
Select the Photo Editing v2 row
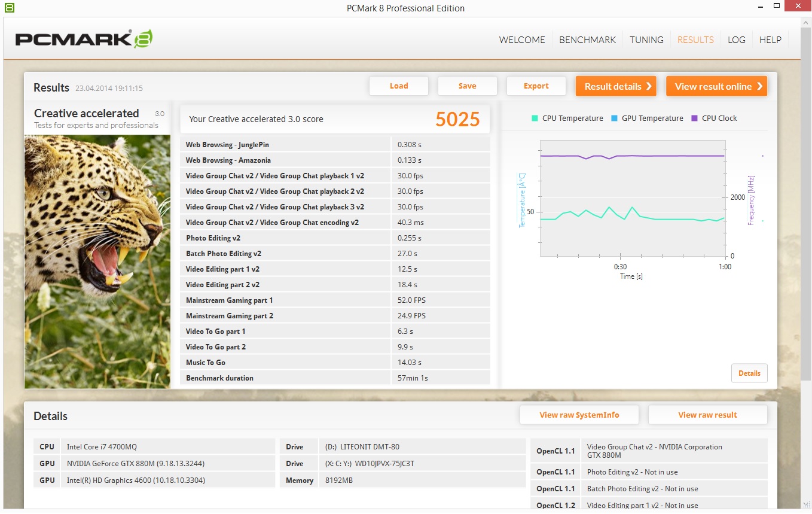click(x=335, y=238)
